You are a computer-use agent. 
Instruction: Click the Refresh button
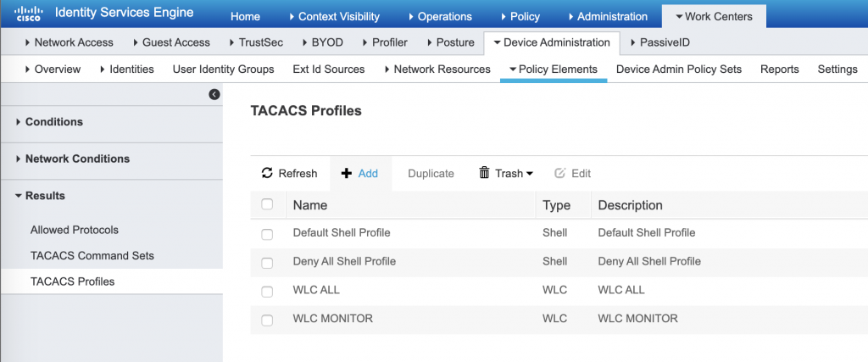(290, 173)
